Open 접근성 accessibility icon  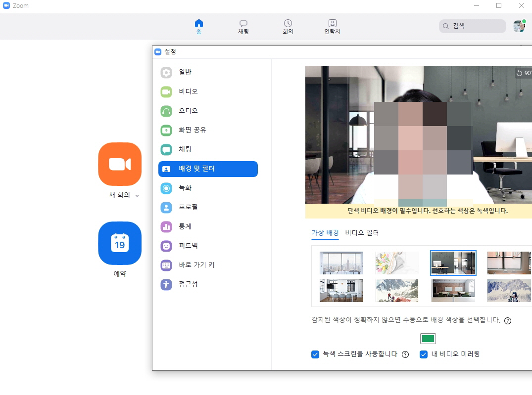click(x=166, y=284)
